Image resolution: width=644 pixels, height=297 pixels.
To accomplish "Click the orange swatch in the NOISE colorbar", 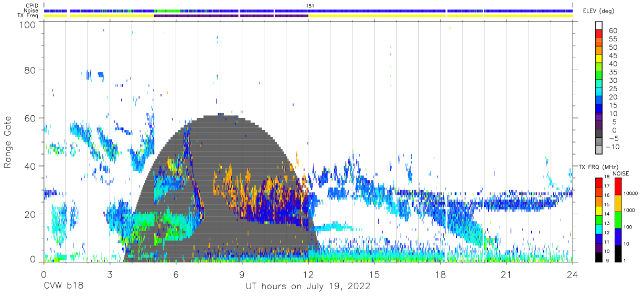I will 618,203.
